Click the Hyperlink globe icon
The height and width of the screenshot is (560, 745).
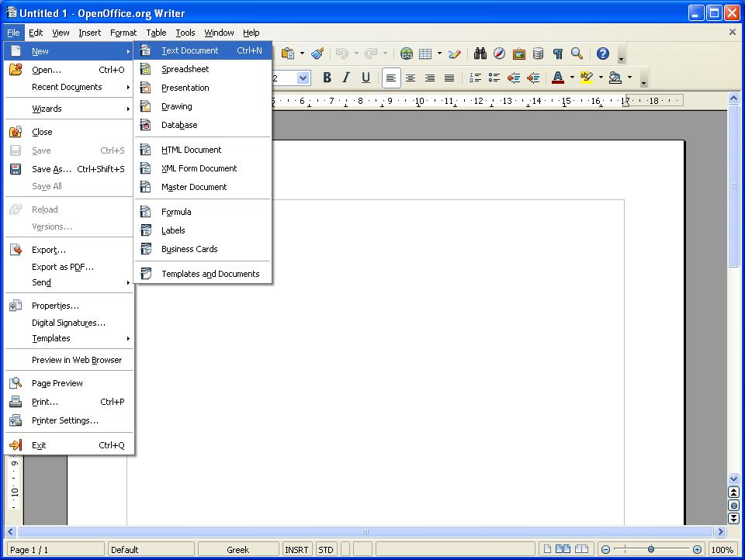(406, 54)
